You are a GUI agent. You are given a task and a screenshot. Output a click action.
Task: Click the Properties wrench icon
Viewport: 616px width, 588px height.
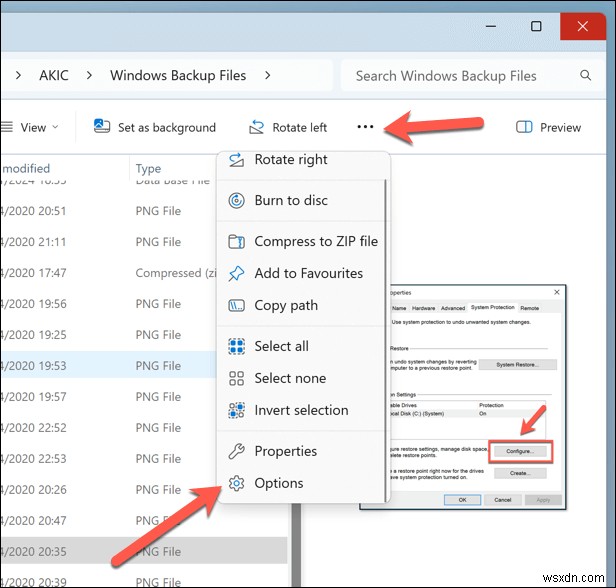(x=236, y=451)
